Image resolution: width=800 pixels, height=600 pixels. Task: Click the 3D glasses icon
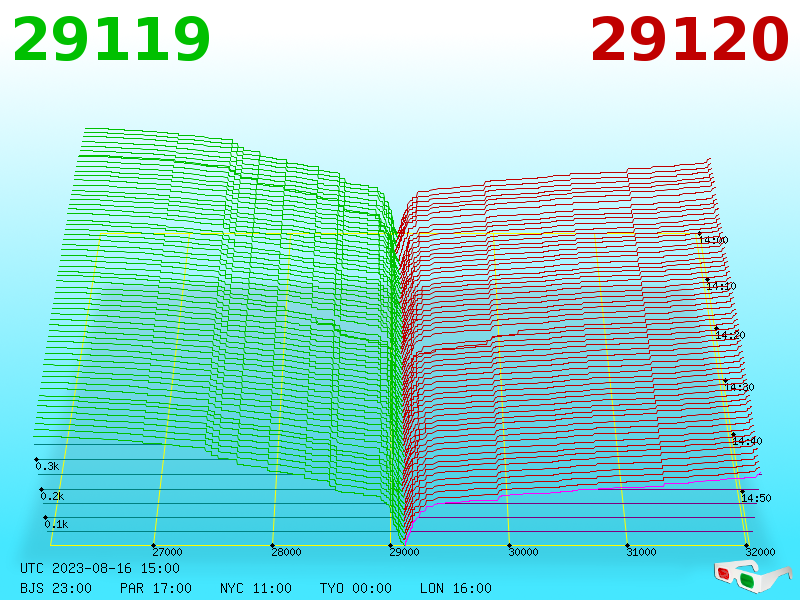752,576
